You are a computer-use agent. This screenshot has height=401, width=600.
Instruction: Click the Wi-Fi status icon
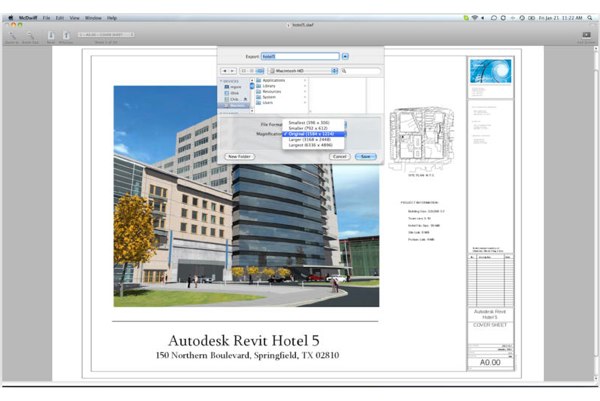pos(474,18)
